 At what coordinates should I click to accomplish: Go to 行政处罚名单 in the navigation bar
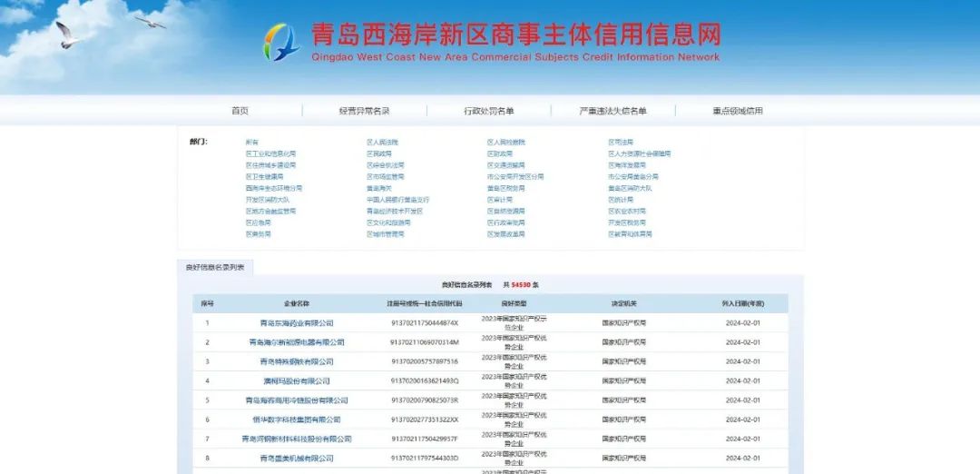pyautogui.click(x=488, y=111)
